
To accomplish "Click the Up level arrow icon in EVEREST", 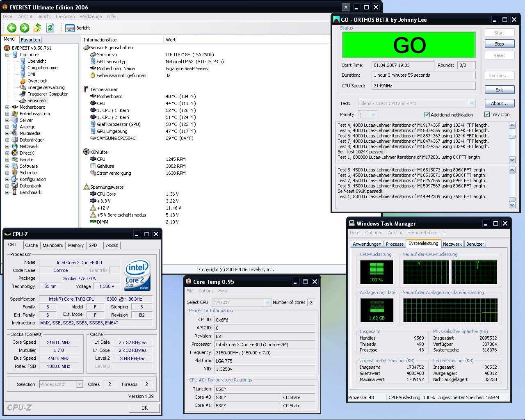I will tap(37, 28).
